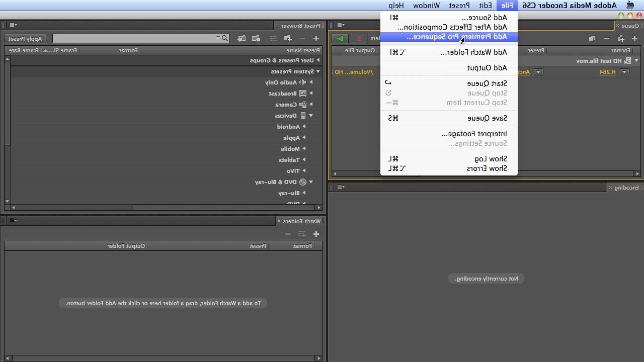The width and height of the screenshot is (644, 362).
Task: Close the Queue panel tab
Action: point(618,26)
